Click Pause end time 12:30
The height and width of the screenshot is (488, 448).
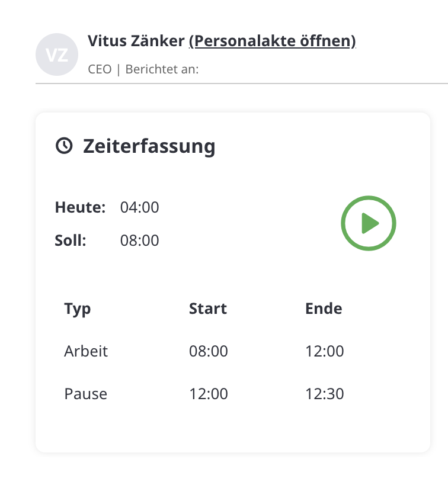325,394
